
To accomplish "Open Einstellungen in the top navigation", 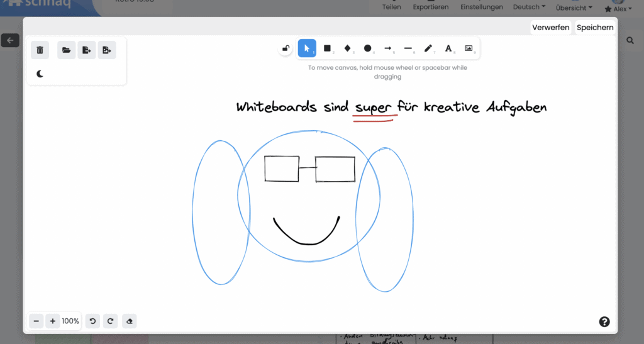I will coord(482,8).
